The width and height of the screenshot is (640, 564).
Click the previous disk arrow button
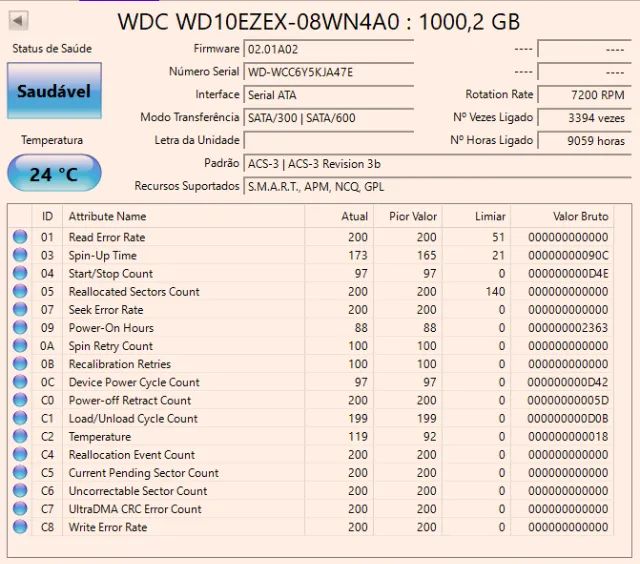pos(18,20)
